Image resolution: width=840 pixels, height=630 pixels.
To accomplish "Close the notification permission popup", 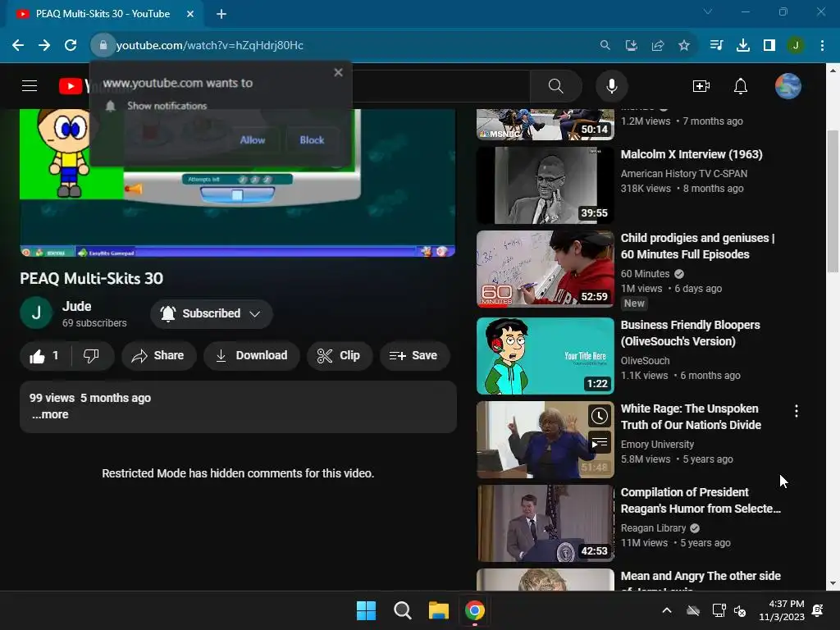I will click(338, 72).
